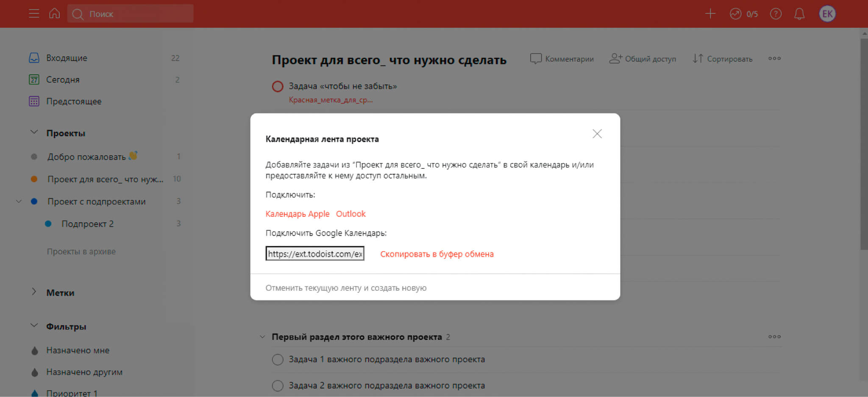The image size is (868, 397).
Task: Collapse Первый раздел section chevron
Action: coord(262,337)
